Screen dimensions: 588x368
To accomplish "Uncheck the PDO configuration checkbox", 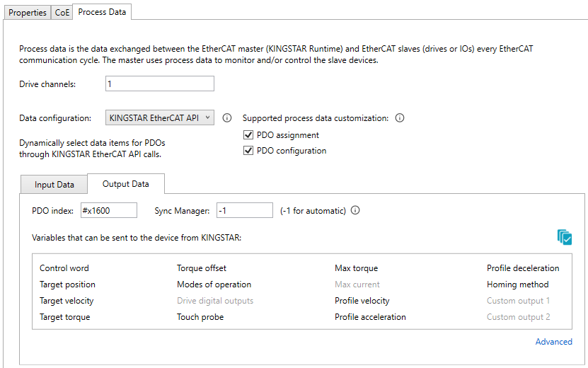I will [x=248, y=151].
